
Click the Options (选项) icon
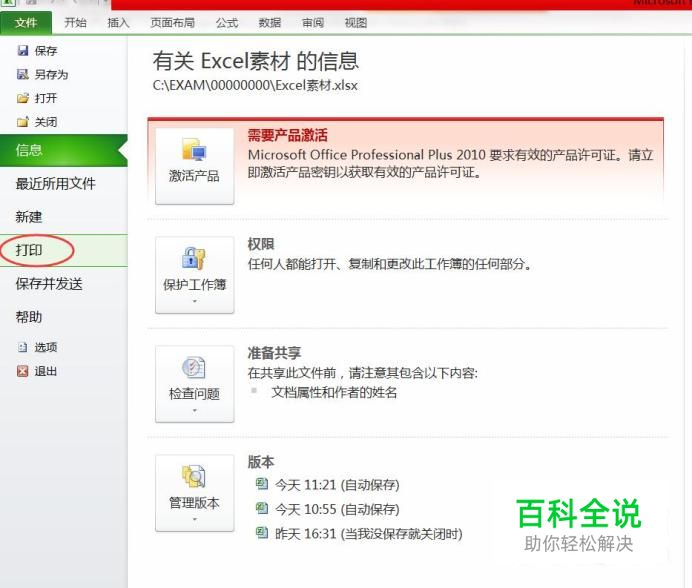[23, 347]
